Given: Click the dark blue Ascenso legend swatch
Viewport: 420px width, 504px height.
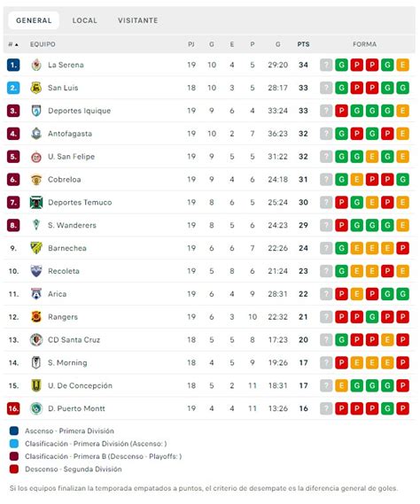Looking at the screenshot, I should click(x=14, y=430).
